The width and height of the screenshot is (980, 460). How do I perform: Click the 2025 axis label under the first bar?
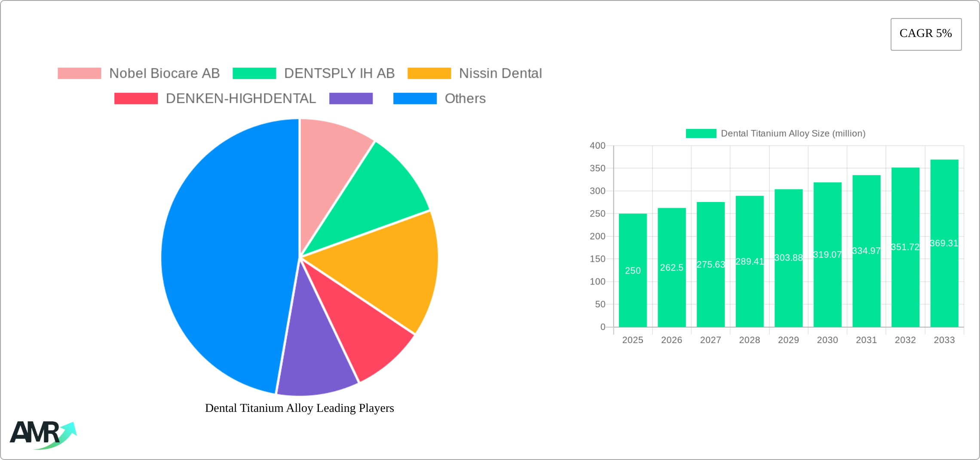(633, 340)
